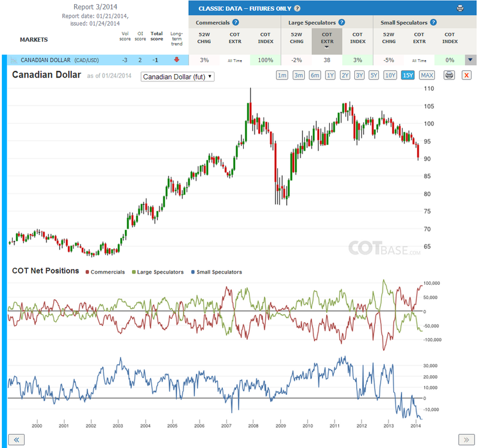This screenshot has height=448, width=478.
Task: Click the Large Speculators help icon
Action: click(x=342, y=22)
